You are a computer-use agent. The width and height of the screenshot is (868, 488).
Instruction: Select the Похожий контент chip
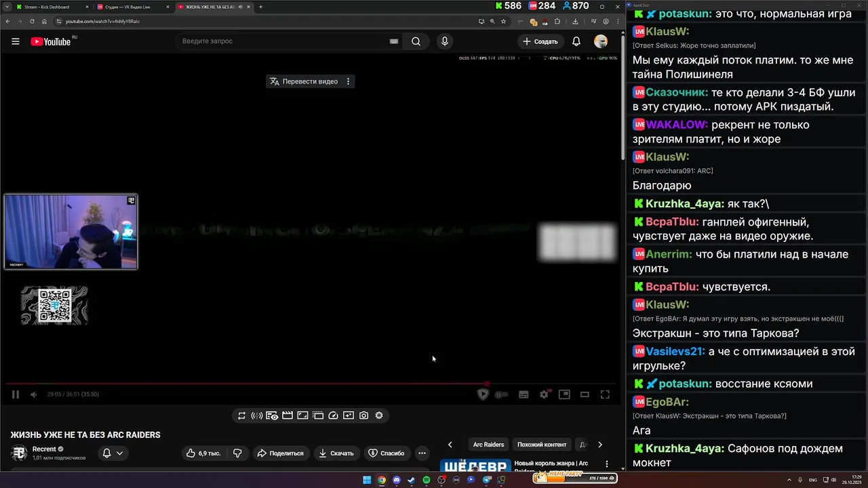click(x=542, y=445)
